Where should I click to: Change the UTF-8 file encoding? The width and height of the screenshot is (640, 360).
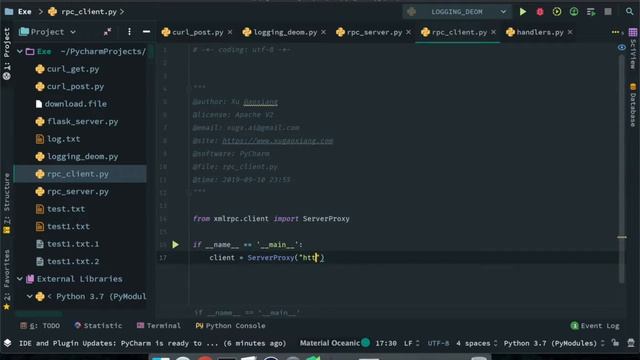pyautogui.click(x=438, y=343)
